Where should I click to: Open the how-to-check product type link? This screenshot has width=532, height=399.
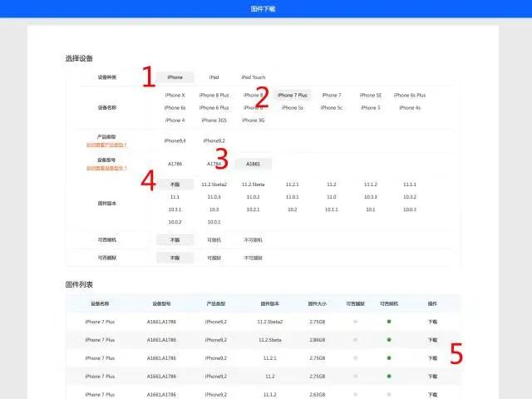coord(106,145)
